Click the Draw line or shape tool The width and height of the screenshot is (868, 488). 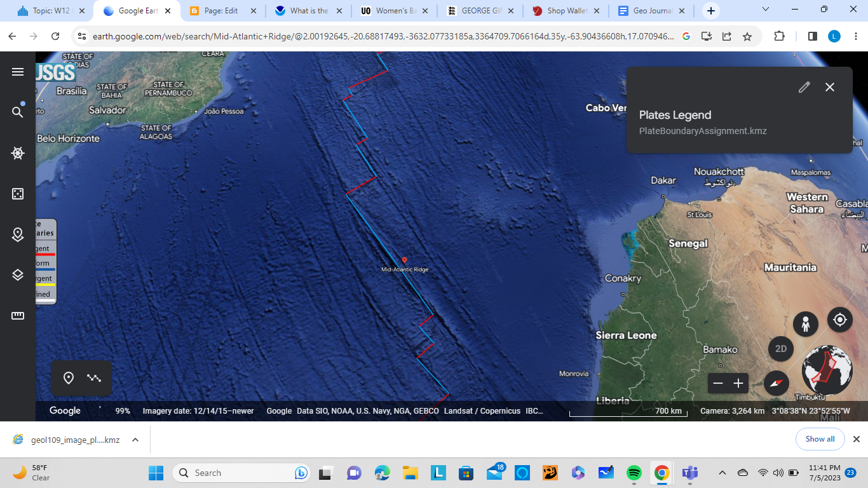click(x=94, y=378)
